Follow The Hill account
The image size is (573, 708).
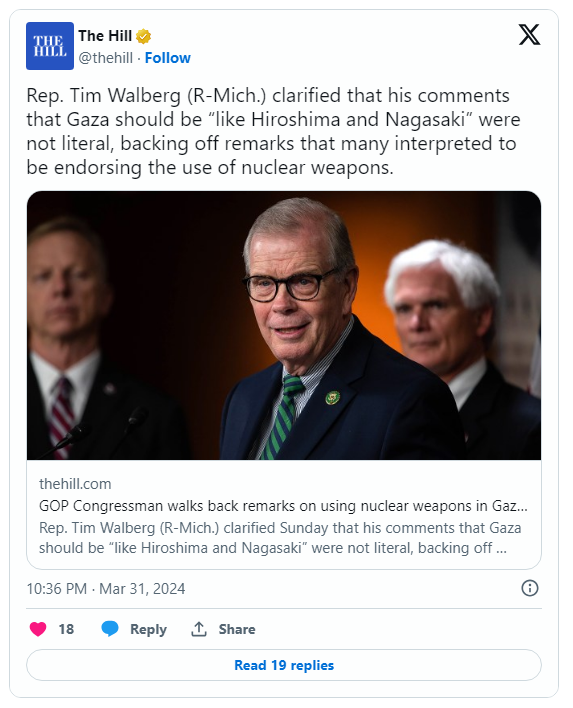point(168,58)
